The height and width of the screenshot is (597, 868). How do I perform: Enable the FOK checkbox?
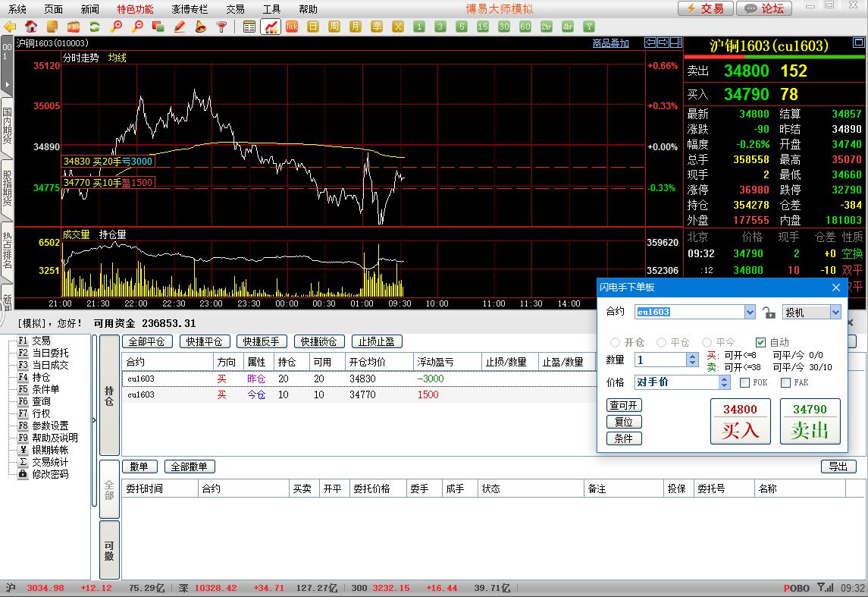[744, 382]
